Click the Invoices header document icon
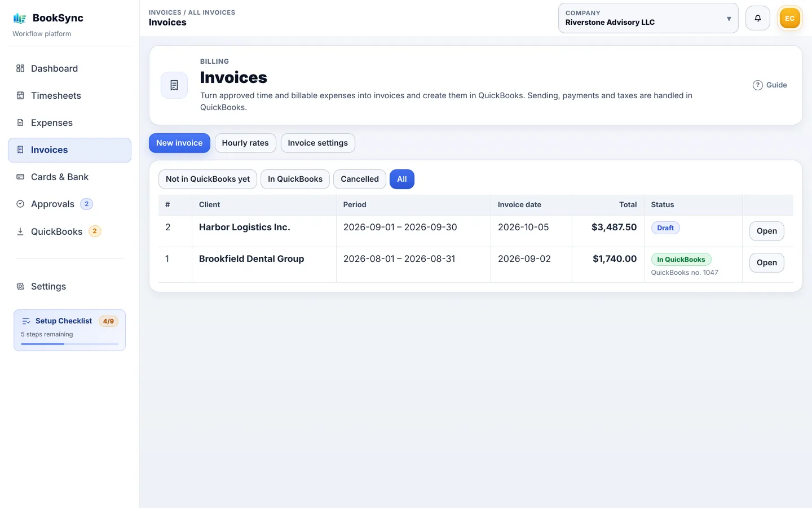This screenshot has height=508, width=812. coord(174,85)
